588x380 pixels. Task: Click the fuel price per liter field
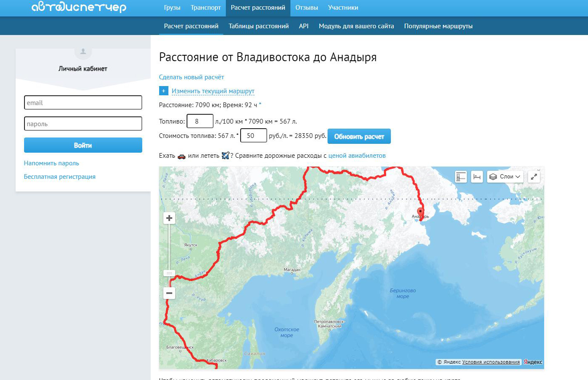(253, 135)
